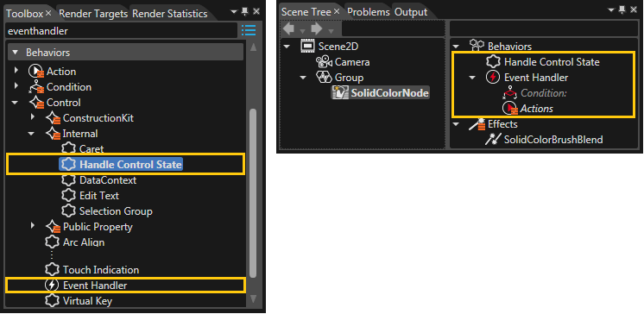The width and height of the screenshot is (644, 314).
Task: Navigate forward with the Scene Tree right arrow
Action: click(x=317, y=28)
